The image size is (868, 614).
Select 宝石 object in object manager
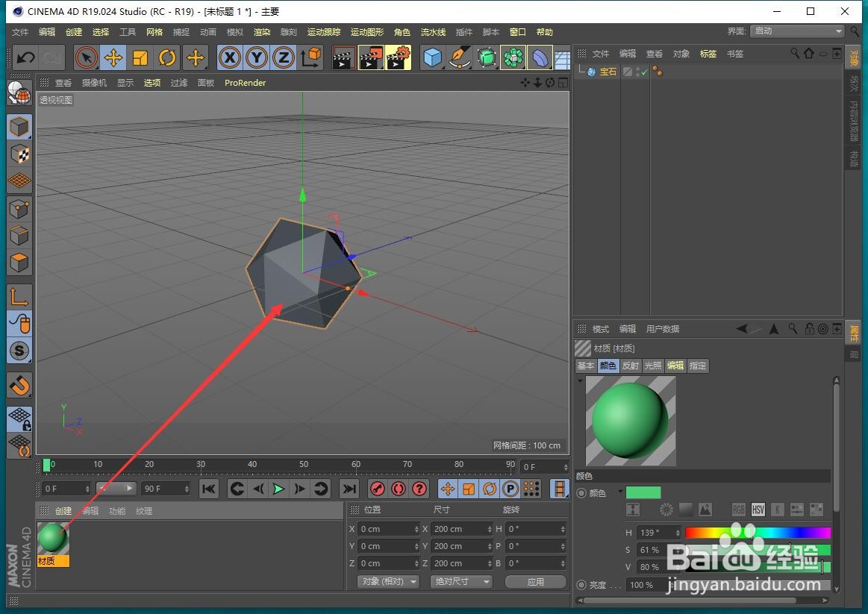point(608,72)
